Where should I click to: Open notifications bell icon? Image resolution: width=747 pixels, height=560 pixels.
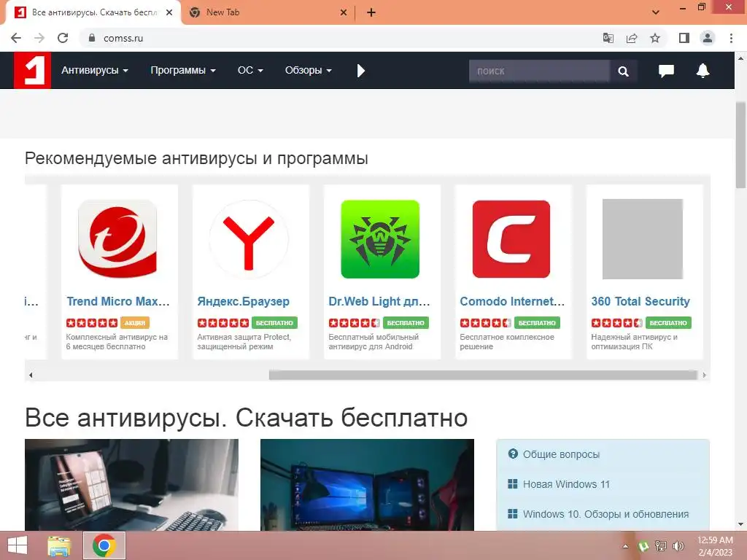703,71
